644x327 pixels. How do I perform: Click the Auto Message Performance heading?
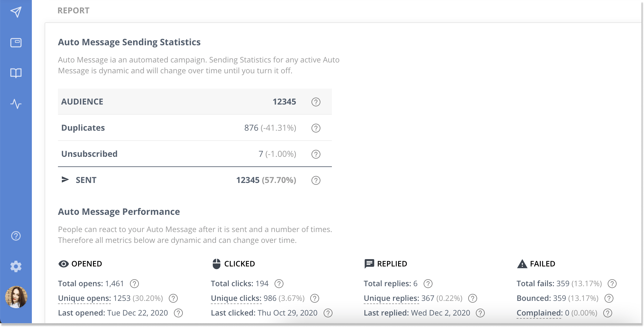[119, 212]
